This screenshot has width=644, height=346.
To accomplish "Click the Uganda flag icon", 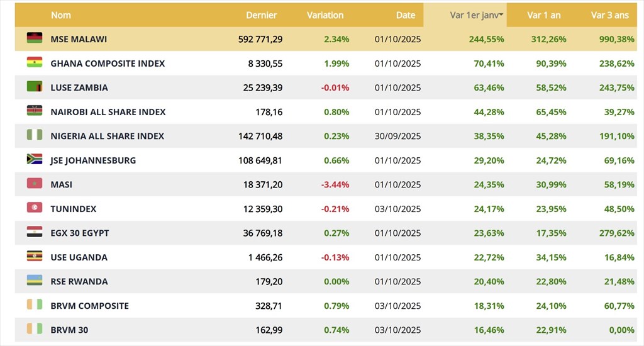I will (x=34, y=257).
